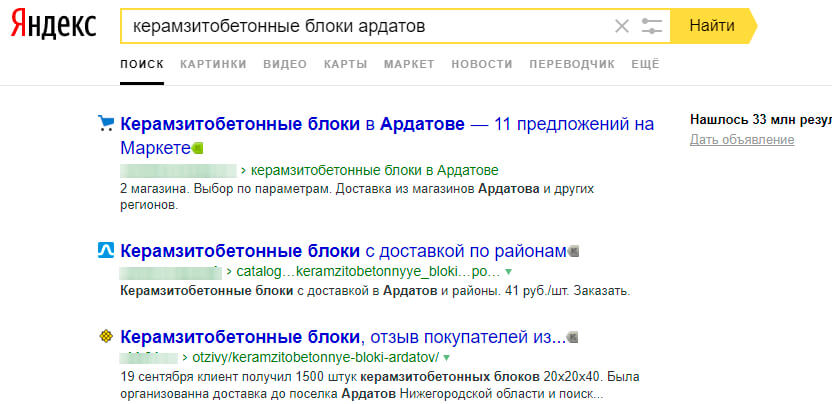Click the Нашлось 33 млн results text
This screenshot has width=832, height=404.
pyautogui.click(x=761, y=119)
